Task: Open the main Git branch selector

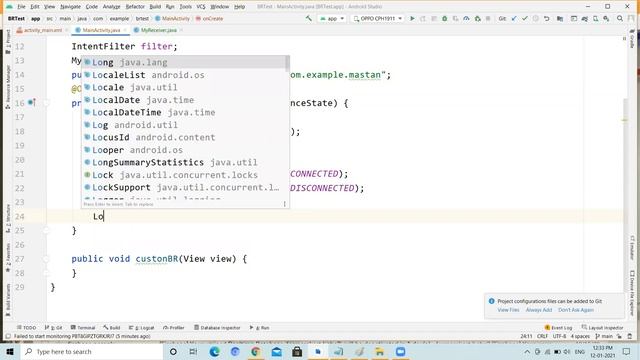Action: (604, 336)
